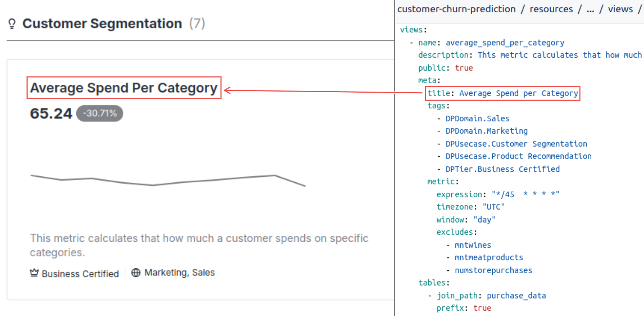
Task: Click the tables: key
Action: tap(434, 283)
